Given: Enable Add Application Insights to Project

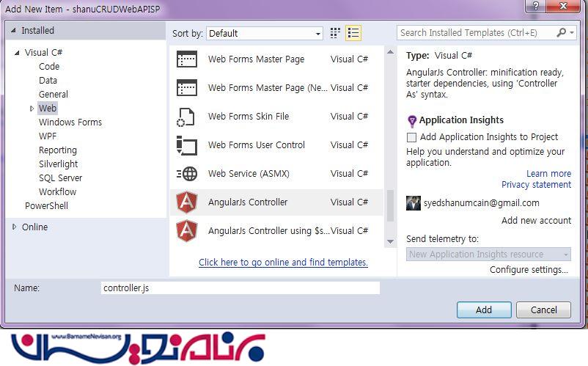Looking at the screenshot, I should coord(412,137).
